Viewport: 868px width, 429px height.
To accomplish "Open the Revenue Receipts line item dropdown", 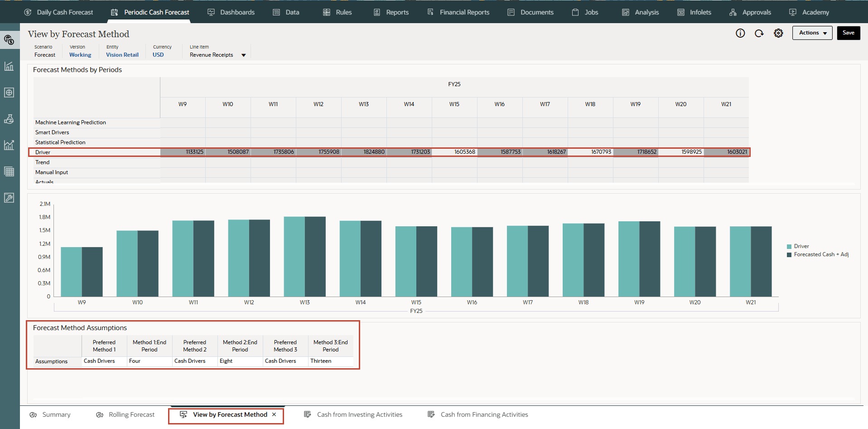I will coord(243,55).
